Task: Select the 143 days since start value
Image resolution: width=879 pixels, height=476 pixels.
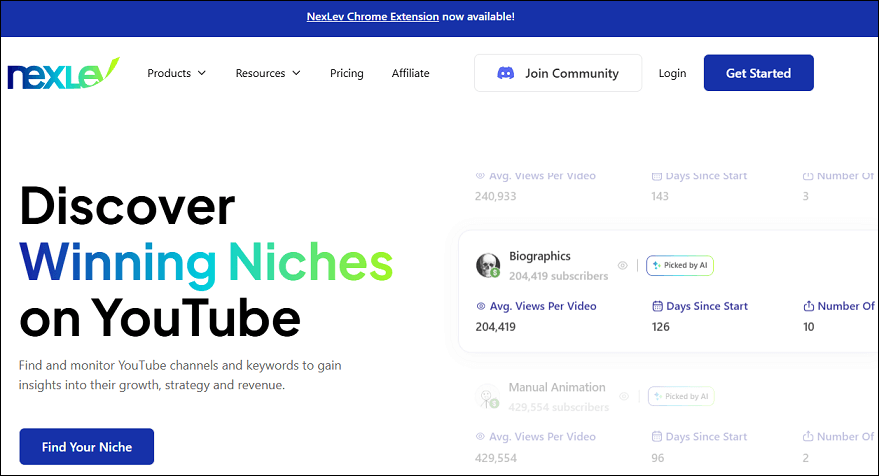Action: point(660,197)
